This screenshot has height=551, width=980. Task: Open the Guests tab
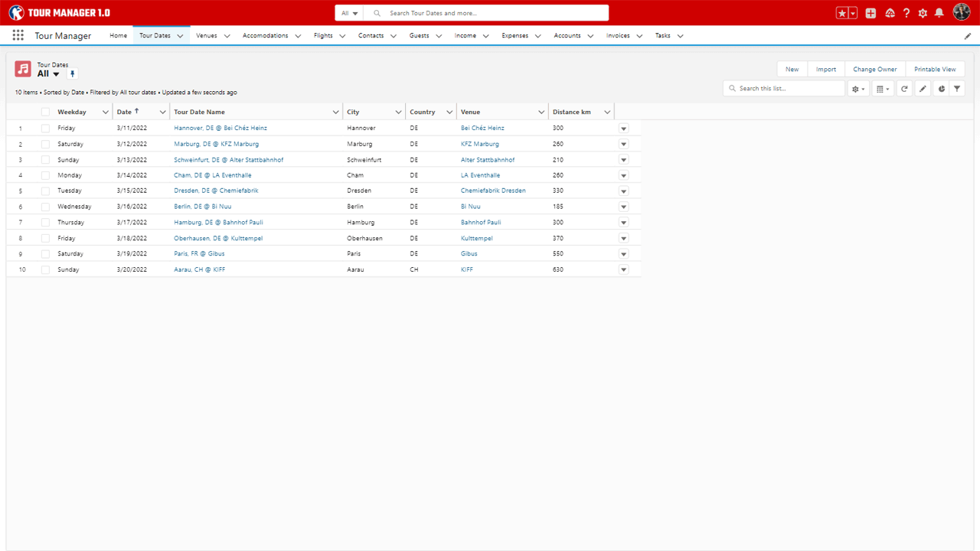click(x=419, y=35)
